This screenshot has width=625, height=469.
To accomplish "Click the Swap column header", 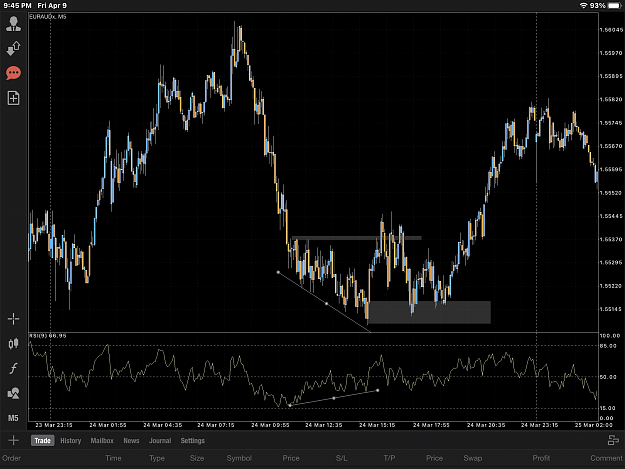I will (473, 458).
